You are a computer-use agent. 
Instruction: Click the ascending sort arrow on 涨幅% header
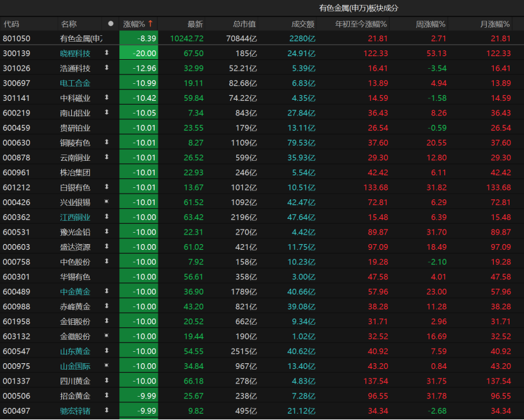(x=150, y=23)
